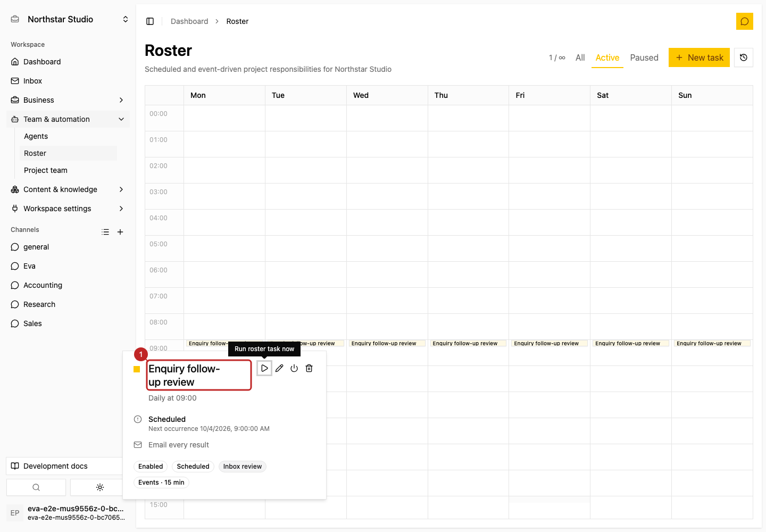Switch to the Active filter tab
The height and width of the screenshot is (532, 766).
pyautogui.click(x=607, y=57)
